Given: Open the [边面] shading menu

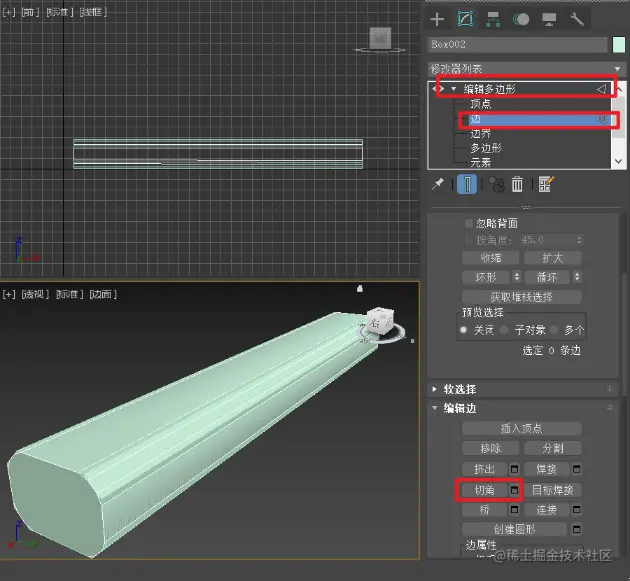Looking at the screenshot, I should [103, 295].
